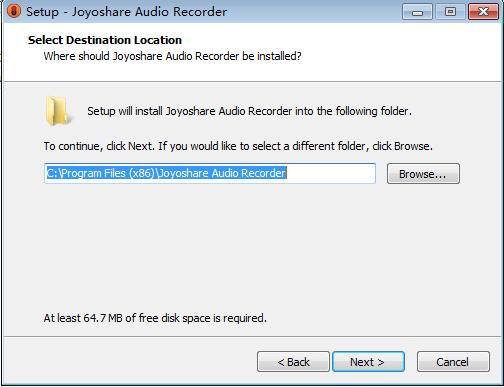The width and height of the screenshot is (504, 387).
Task: Click the Setup - Joyoshare Audio Recorder title
Action: coord(126,12)
